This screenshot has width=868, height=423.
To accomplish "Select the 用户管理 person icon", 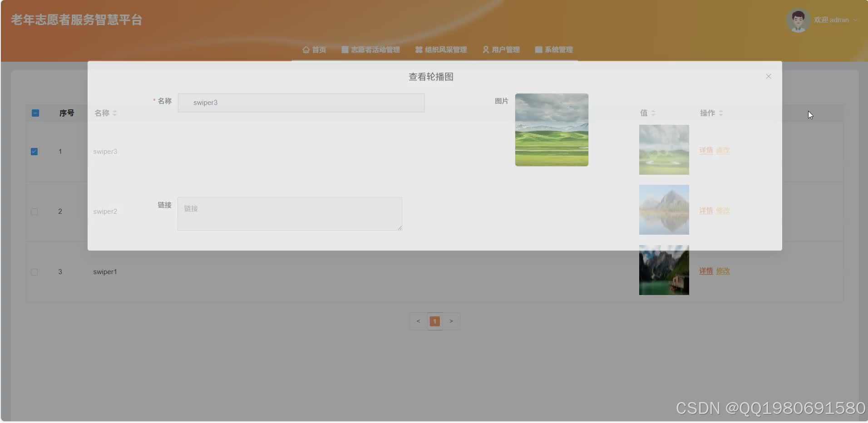I will pos(485,50).
